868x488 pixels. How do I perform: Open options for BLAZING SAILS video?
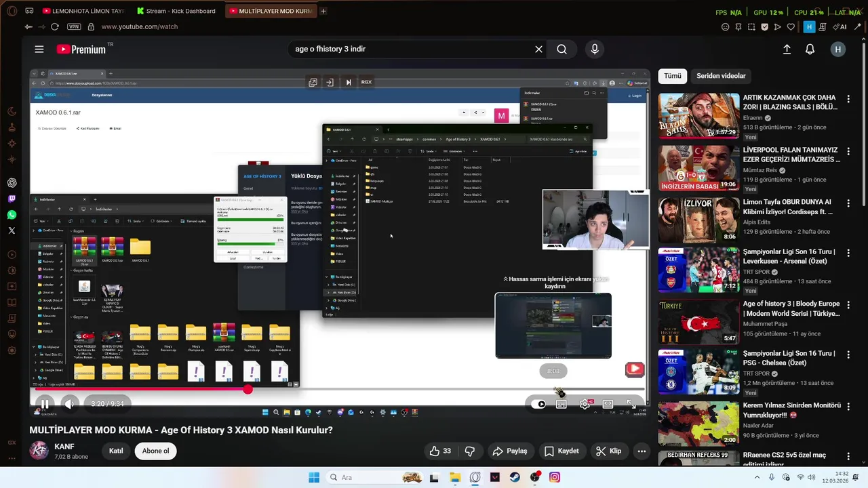(x=848, y=99)
